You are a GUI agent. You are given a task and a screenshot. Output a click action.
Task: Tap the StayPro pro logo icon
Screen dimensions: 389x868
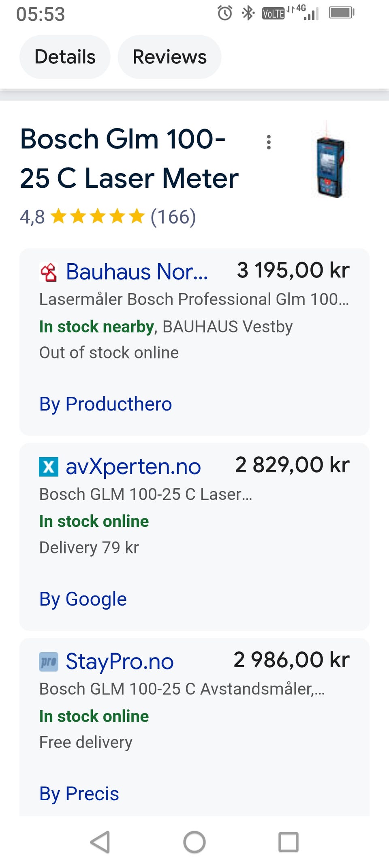coord(49,662)
